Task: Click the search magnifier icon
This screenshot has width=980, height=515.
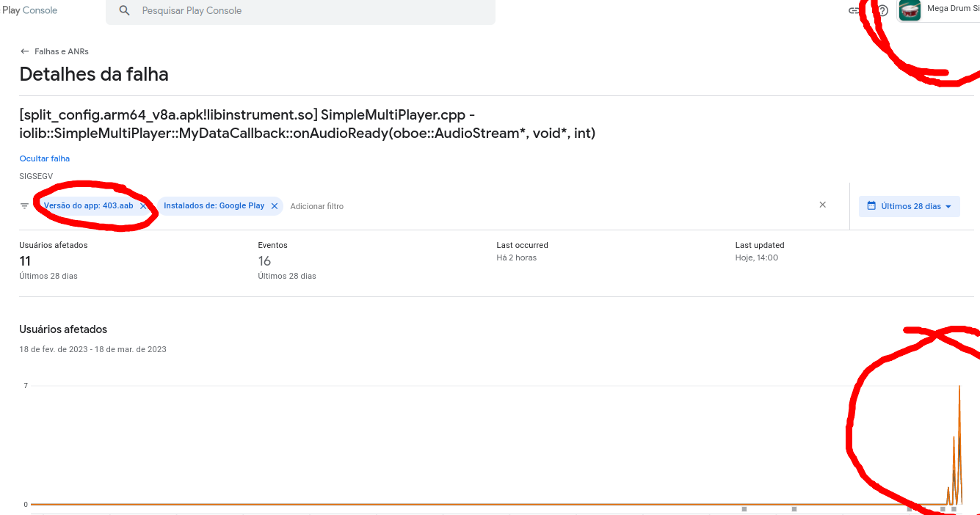Action: 125,11
